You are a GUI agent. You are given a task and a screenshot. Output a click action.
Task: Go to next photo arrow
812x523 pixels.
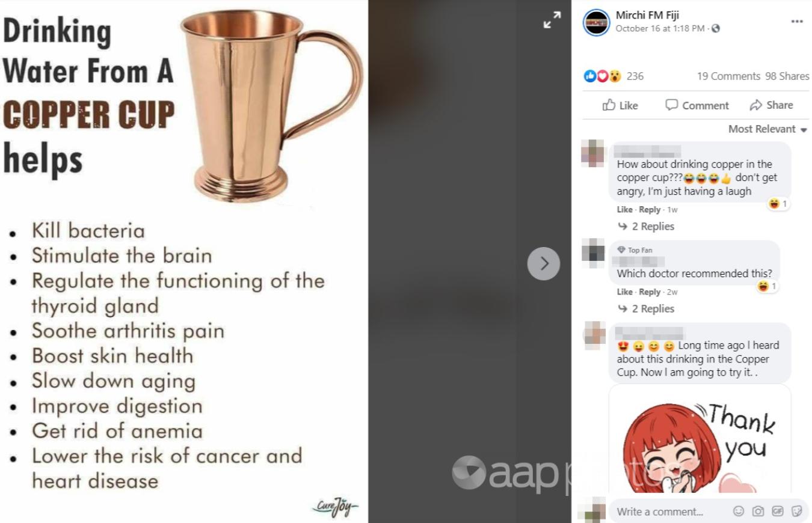pos(544,263)
